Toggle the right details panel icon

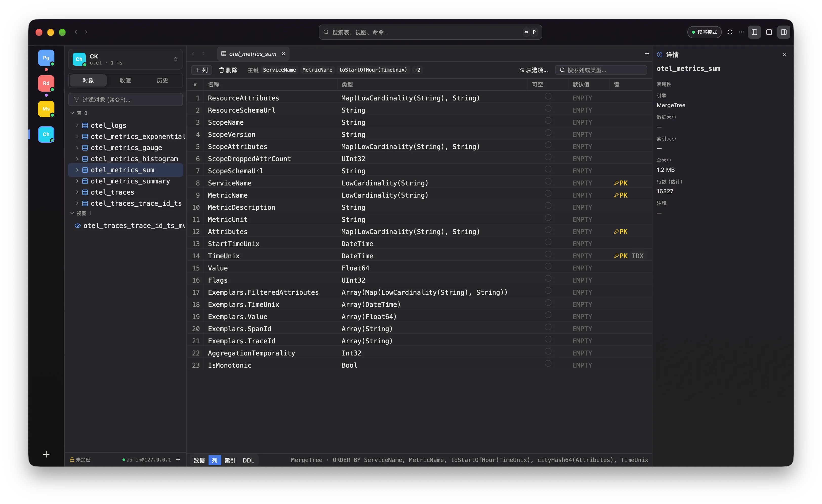tap(784, 32)
